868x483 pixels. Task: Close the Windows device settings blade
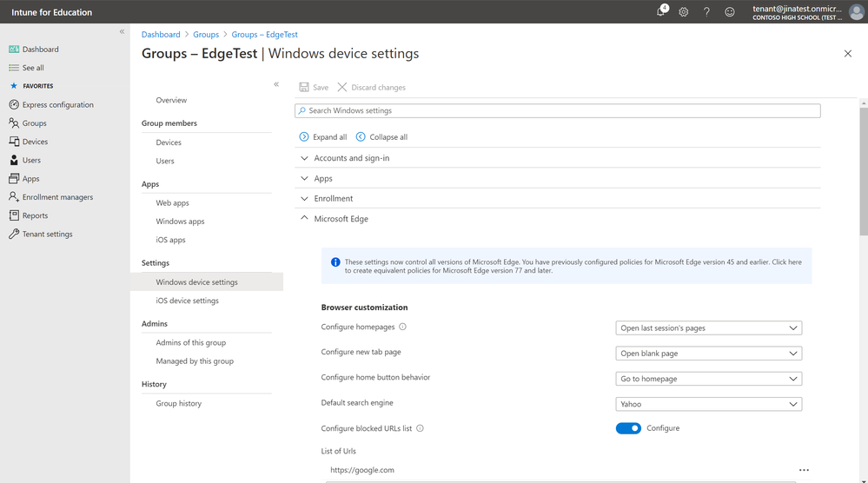point(848,54)
